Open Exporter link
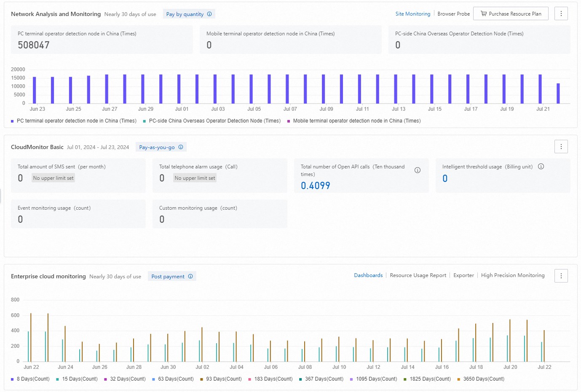The image size is (581, 392). click(x=463, y=275)
